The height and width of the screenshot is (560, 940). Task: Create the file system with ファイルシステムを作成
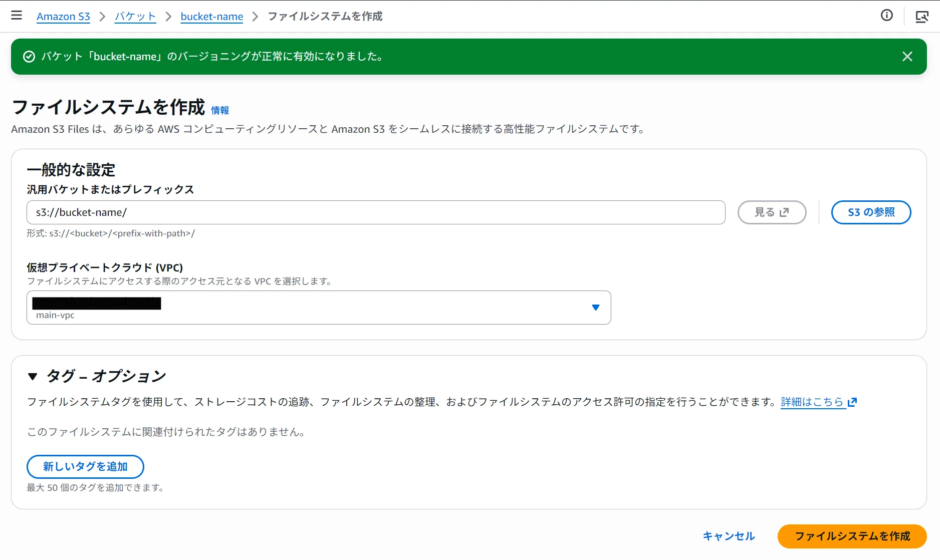click(x=853, y=536)
